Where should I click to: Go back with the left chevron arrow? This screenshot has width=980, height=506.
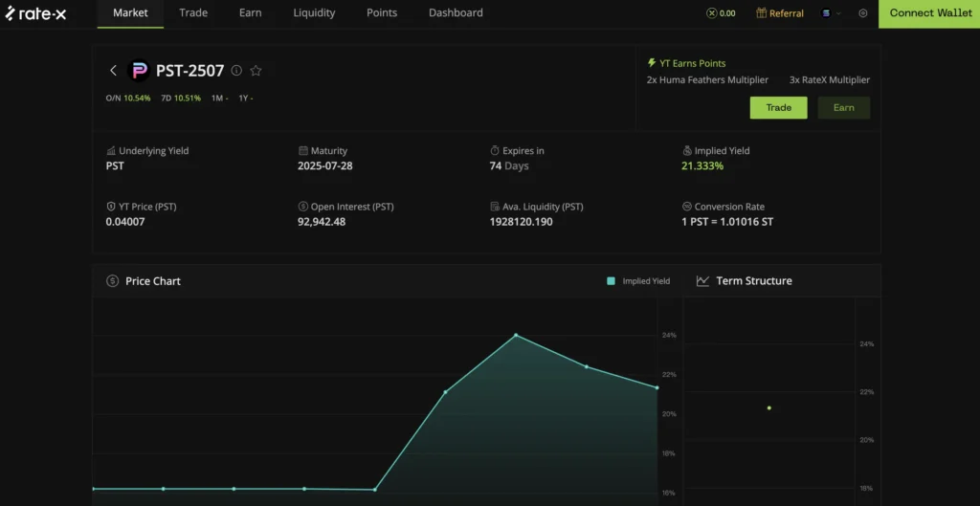click(x=113, y=71)
